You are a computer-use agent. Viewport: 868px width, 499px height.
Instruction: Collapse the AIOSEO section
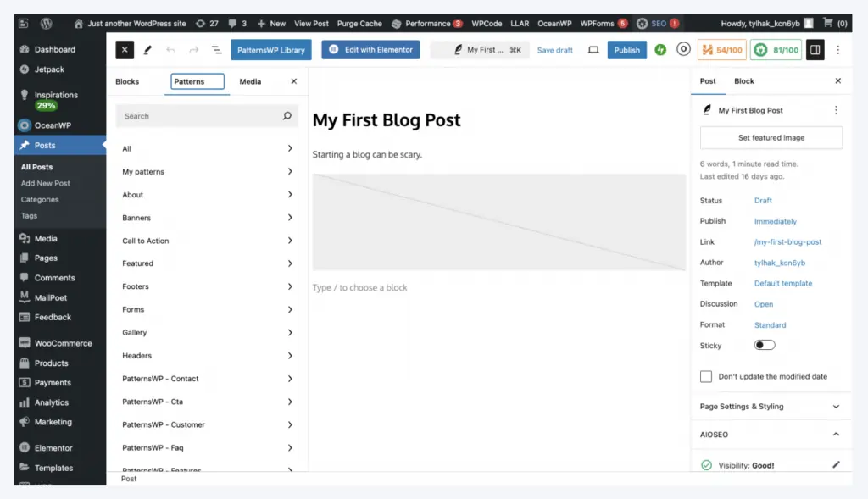(771, 435)
